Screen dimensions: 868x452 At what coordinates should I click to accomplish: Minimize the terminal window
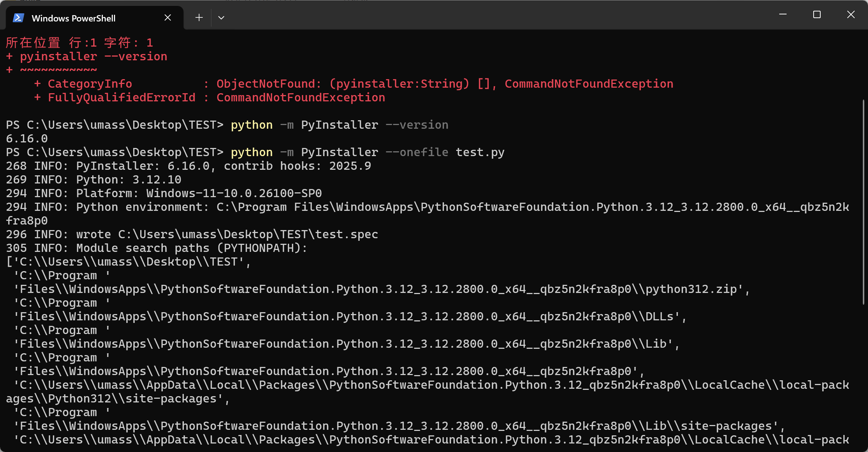click(x=783, y=15)
